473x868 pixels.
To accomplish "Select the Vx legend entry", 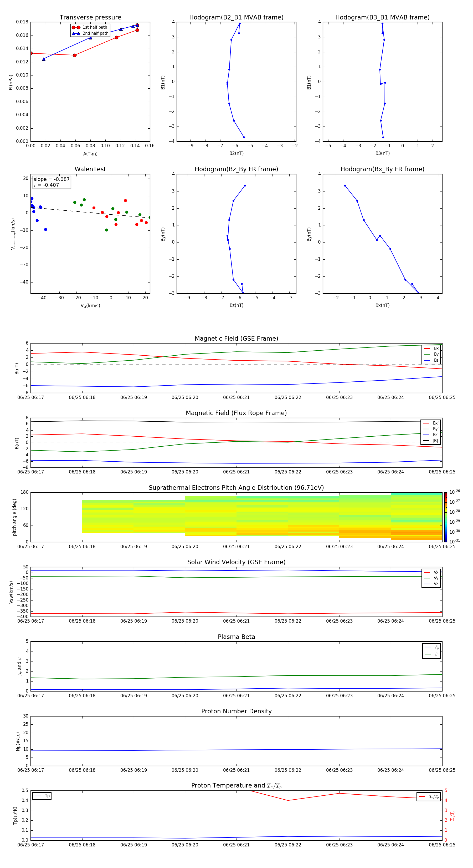I will coord(431,572).
